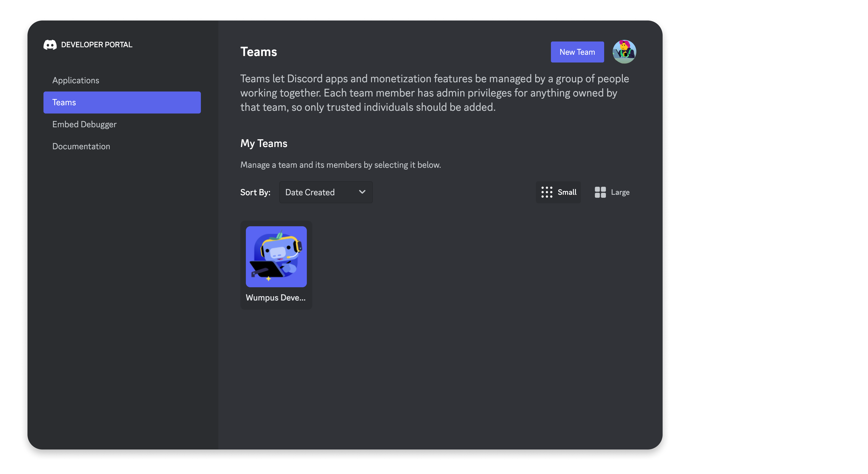Select the Wumpus Deve... team name label

pyautogui.click(x=275, y=298)
